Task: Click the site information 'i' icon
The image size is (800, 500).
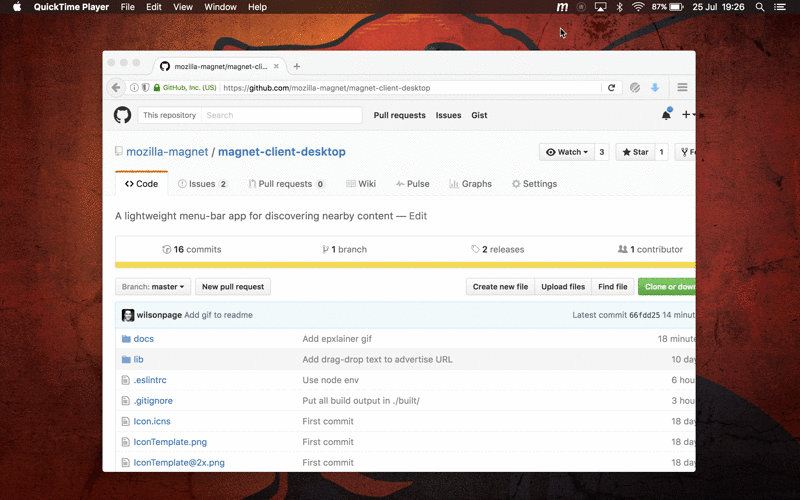Action: (x=134, y=88)
